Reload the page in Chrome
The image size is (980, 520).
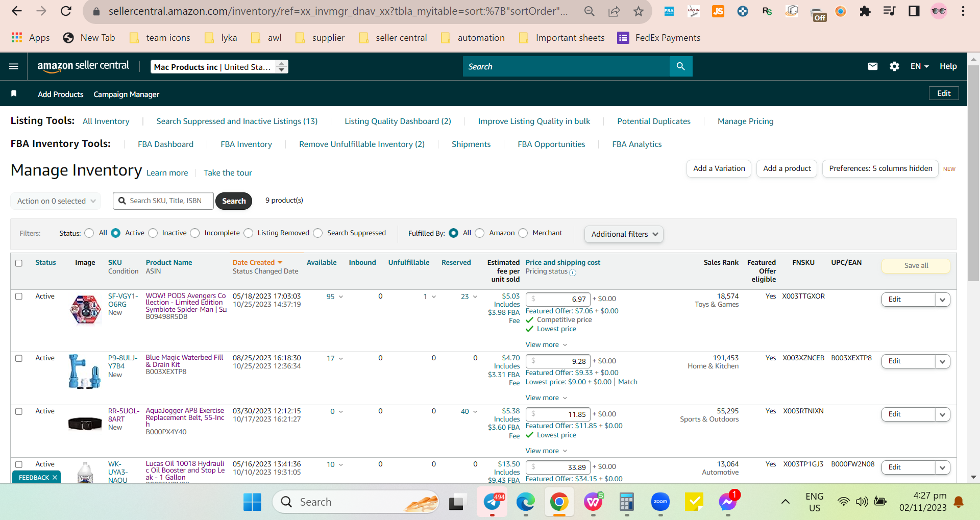coord(66,11)
